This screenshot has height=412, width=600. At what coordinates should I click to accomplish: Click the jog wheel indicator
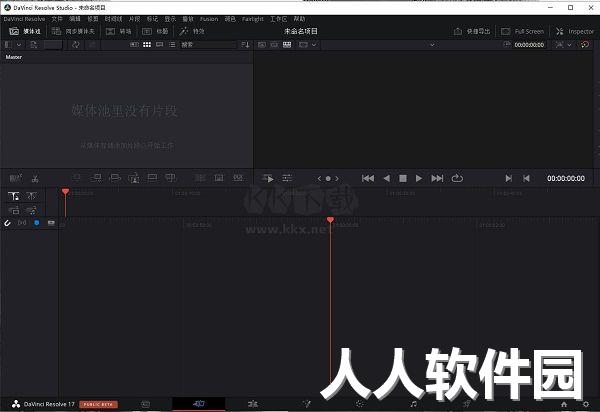coord(328,179)
